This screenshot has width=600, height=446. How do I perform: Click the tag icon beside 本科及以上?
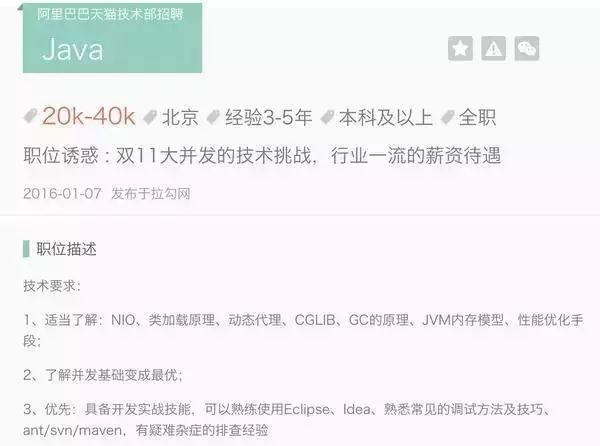(x=327, y=117)
